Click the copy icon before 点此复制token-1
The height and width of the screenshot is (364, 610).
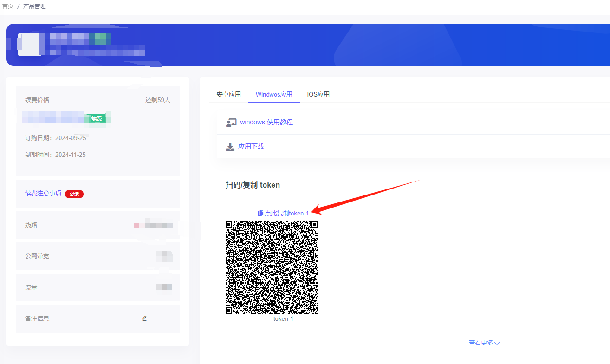click(260, 213)
